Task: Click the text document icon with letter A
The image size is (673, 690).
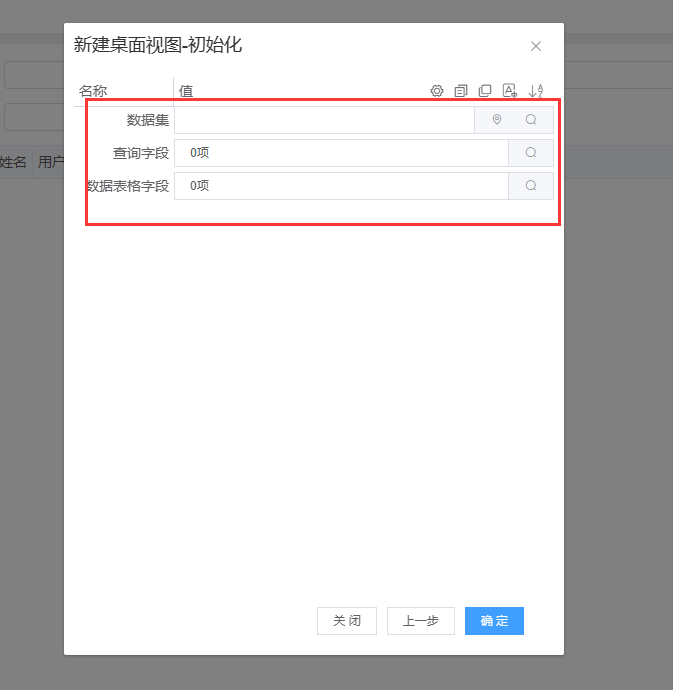Action: point(510,91)
